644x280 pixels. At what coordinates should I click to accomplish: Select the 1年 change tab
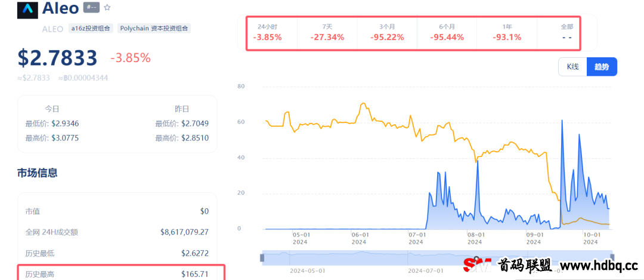tap(507, 32)
